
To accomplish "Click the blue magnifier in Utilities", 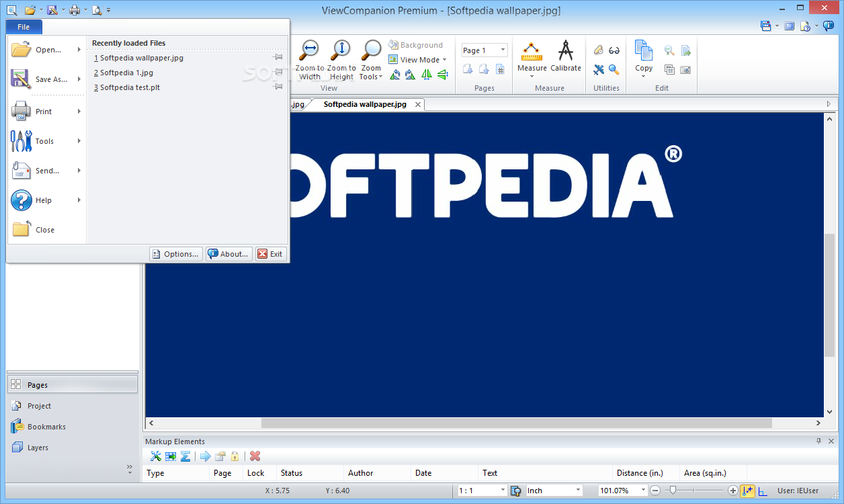I will point(614,69).
